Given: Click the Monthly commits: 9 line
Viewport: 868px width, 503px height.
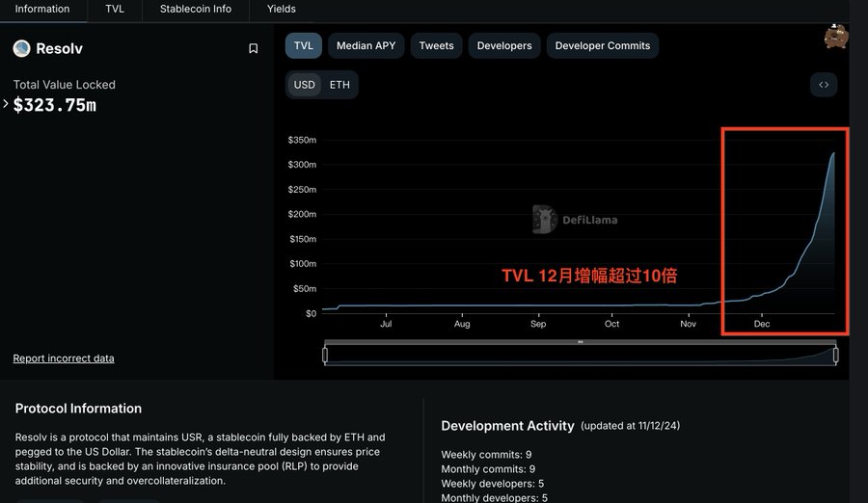Looking at the screenshot, I should [488, 468].
